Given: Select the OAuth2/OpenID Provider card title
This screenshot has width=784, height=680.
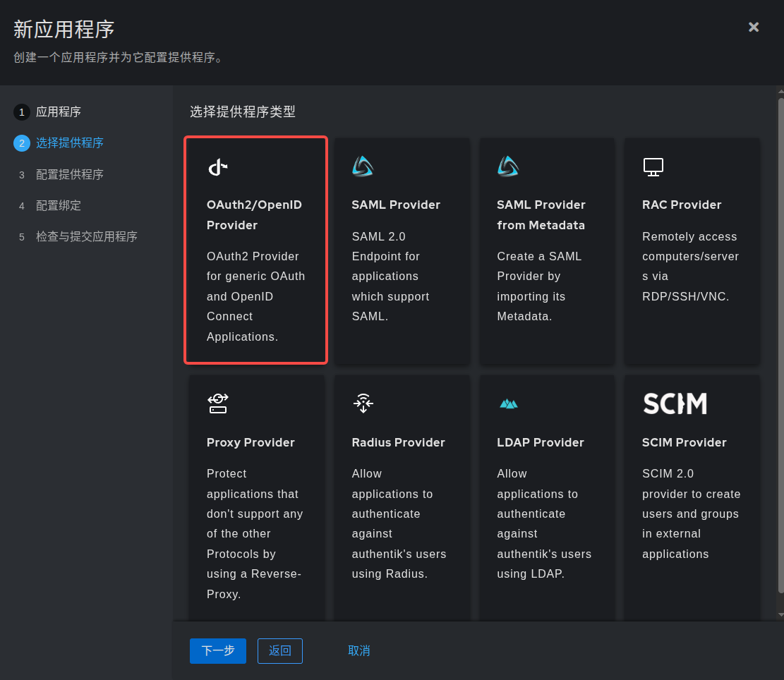Looking at the screenshot, I should coord(254,215).
